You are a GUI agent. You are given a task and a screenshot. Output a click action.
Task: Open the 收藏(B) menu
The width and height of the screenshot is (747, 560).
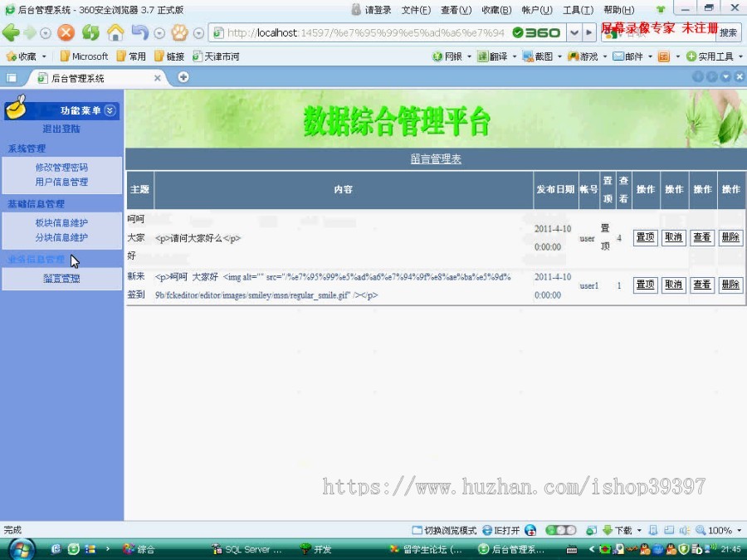click(496, 10)
